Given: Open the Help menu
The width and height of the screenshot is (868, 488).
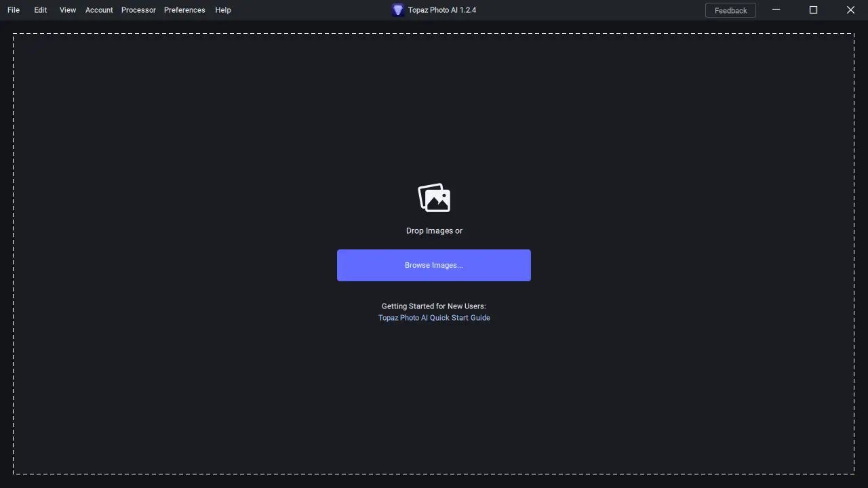Looking at the screenshot, I should (x=223, y=10).
